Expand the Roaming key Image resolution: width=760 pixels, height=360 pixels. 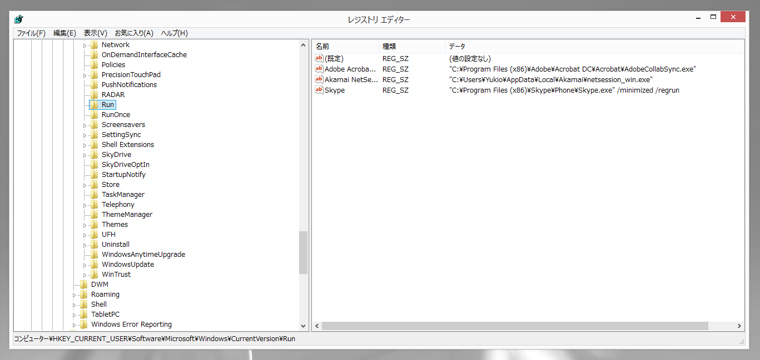(x=74, y=294)
